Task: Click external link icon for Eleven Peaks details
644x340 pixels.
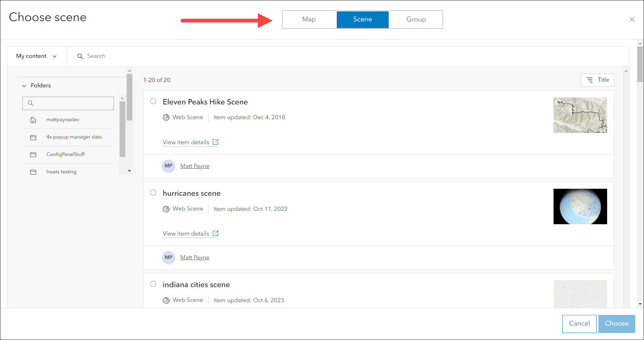Action: pos(215,142)
